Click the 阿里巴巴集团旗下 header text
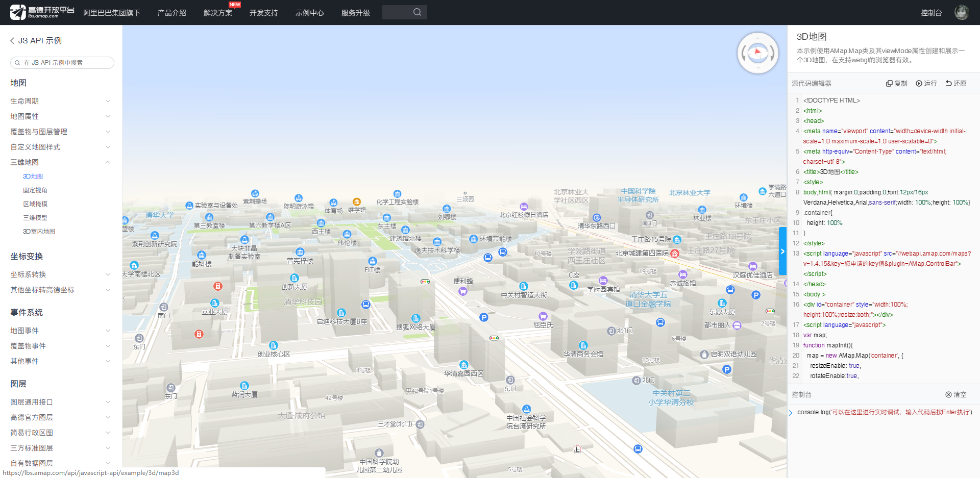The height and width of the screenshot is (478, 980). [112, 13]
